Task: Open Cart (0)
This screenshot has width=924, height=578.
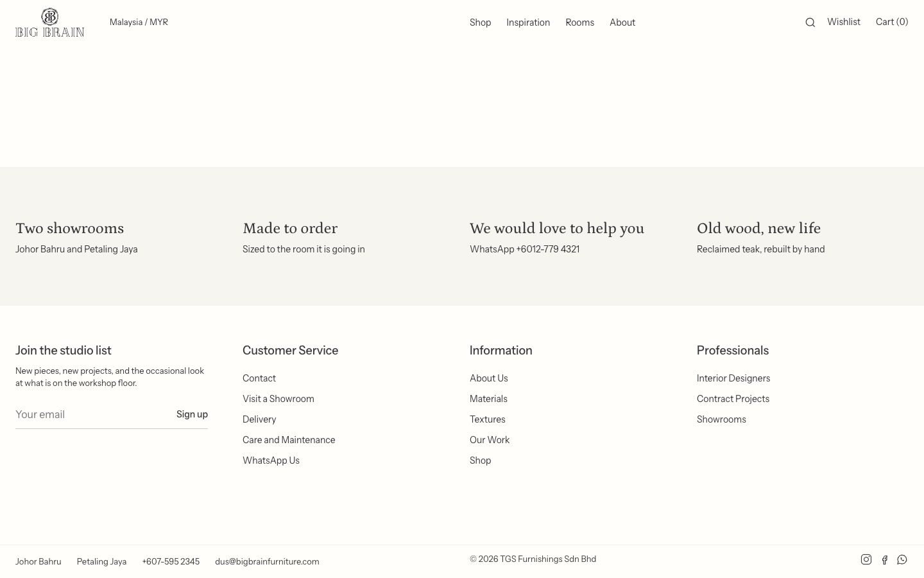Action: click(x=892, y=22)
